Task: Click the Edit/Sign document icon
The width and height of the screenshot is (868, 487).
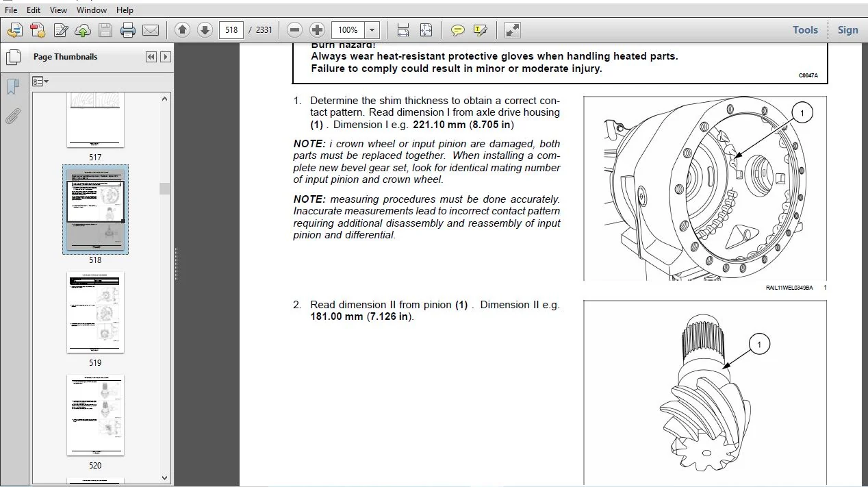Action: point(61,30)
